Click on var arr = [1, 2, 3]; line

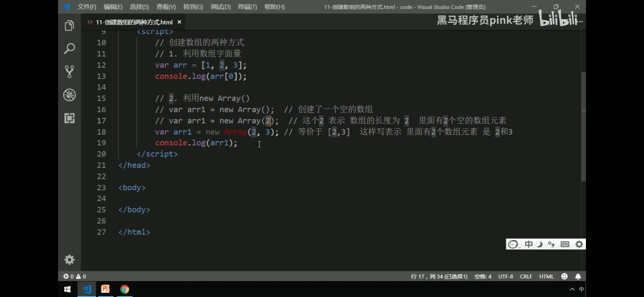point(201,65)
